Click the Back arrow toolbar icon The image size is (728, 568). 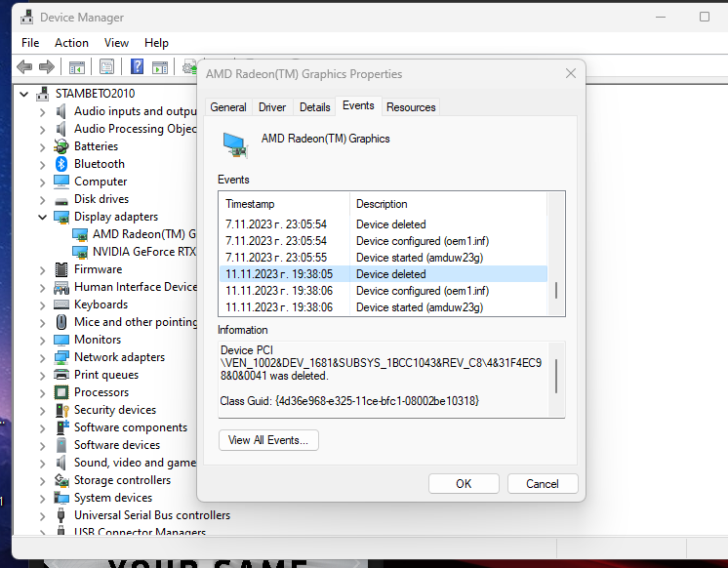(24, 67)
